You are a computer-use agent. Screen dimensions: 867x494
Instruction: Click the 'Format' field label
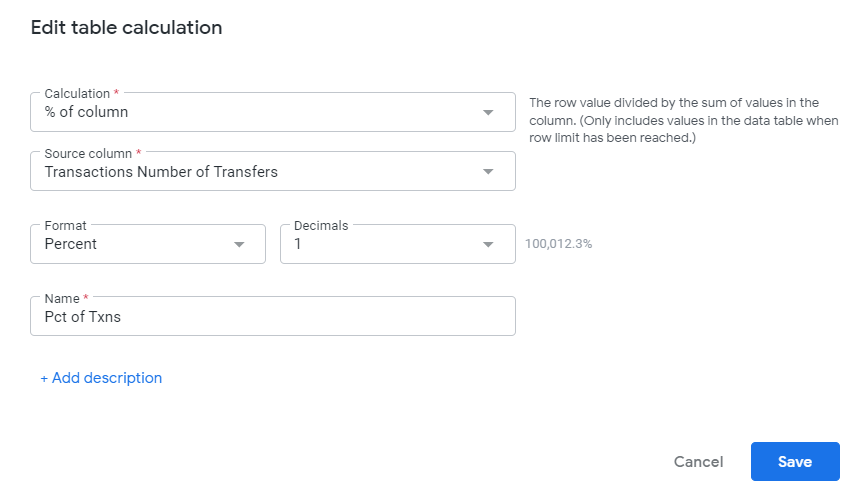tap(66, 226)
